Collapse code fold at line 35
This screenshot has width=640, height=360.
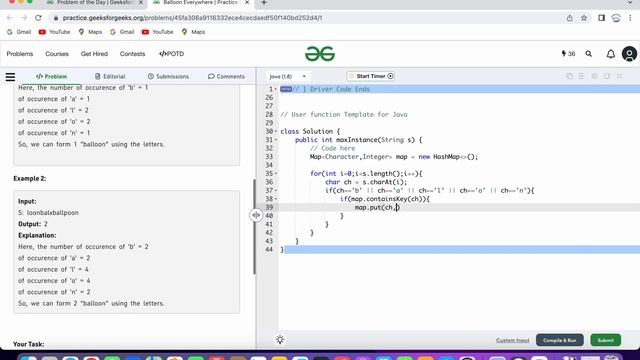276,174
